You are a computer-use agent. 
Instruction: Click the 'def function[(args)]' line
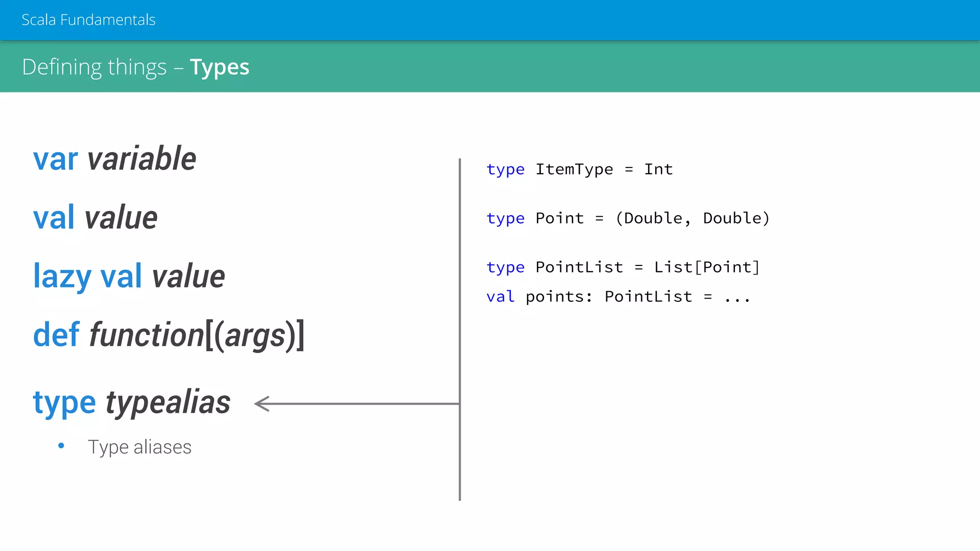click(x=168, y=335)
